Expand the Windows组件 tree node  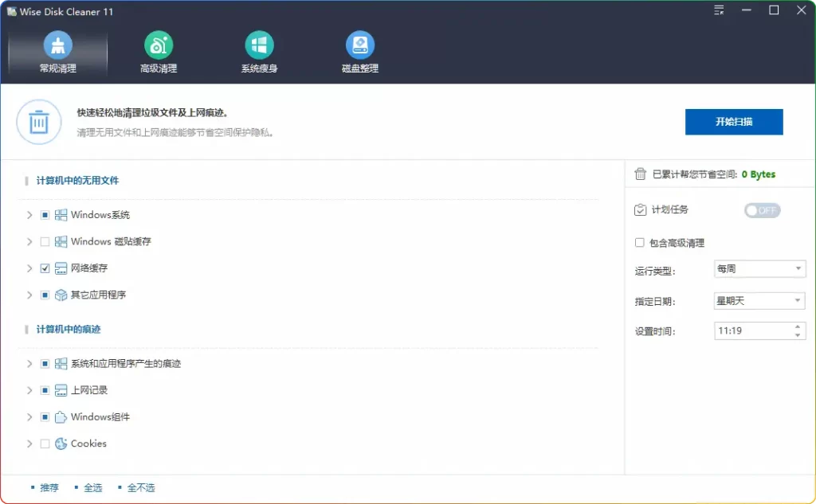point(29,417)
